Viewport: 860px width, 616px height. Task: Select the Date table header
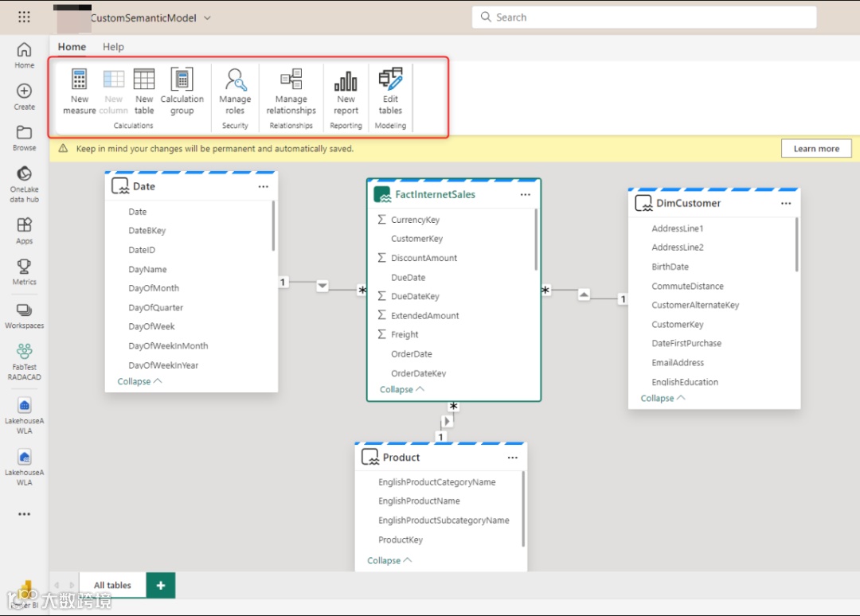tap(191, 186)
